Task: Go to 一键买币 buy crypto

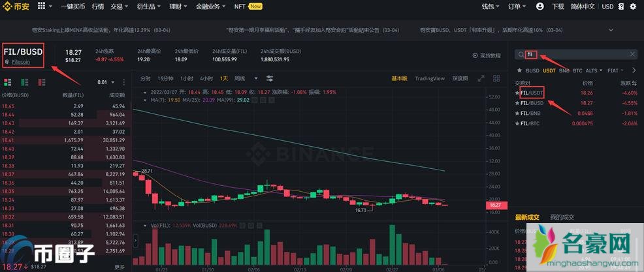Action: pos(72,7)
